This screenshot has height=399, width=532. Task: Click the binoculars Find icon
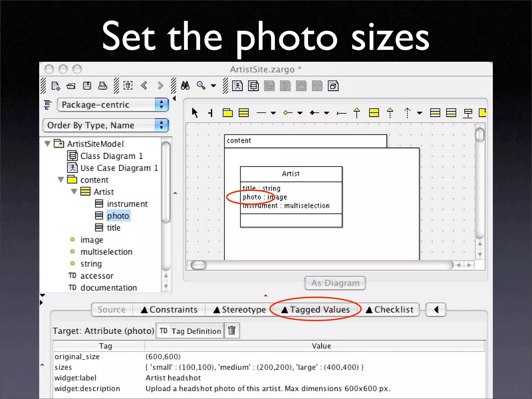pyautogui.click(x=185, y=85)
